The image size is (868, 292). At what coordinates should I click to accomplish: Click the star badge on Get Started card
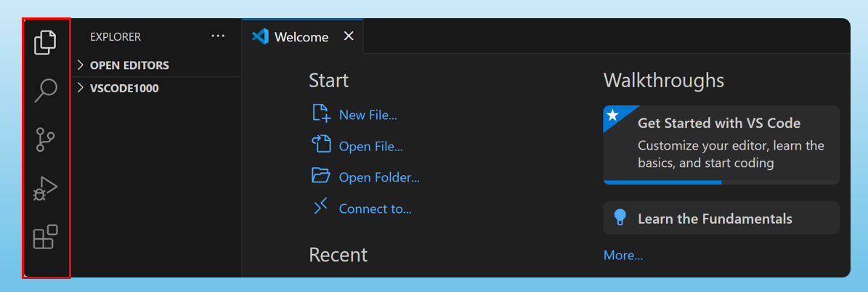pos(613,115)
